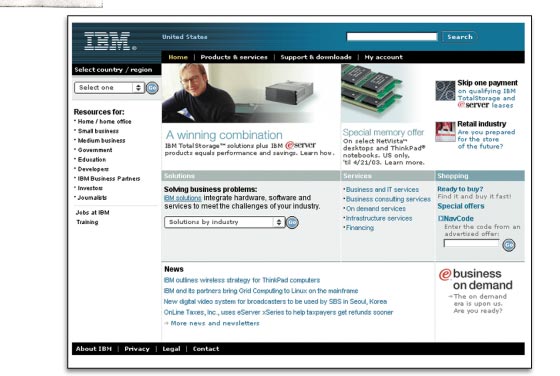Image resolution: width=560 pixels, height=376 pixels.
Task: Open On demand services link
Action: pos(375,209)
